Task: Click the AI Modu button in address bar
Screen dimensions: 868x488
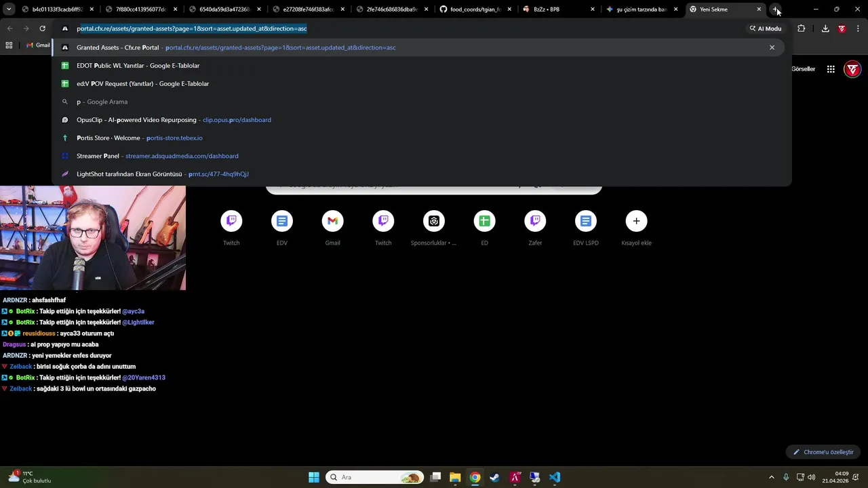Action: (x=766, y=28)
